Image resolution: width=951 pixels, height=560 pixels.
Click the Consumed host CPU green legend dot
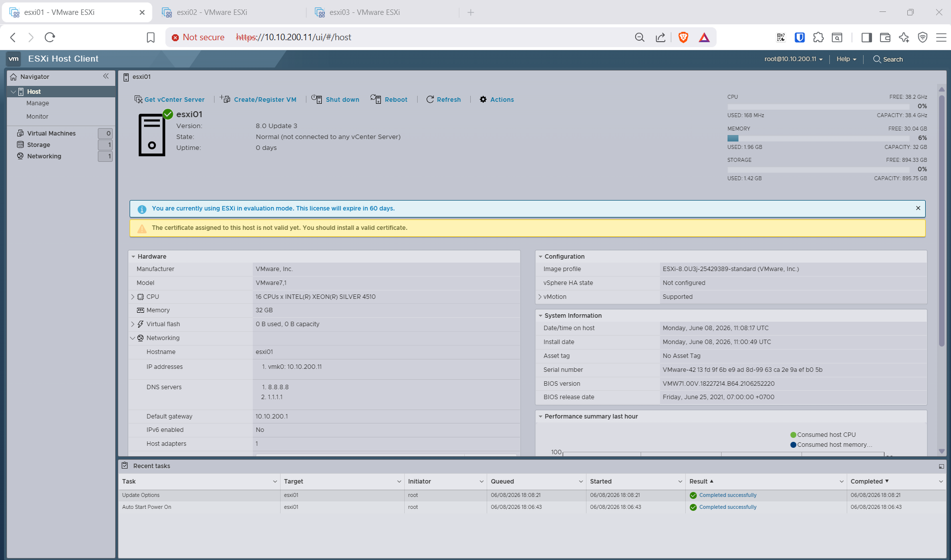pyautogui.click(x=793, y=435)
